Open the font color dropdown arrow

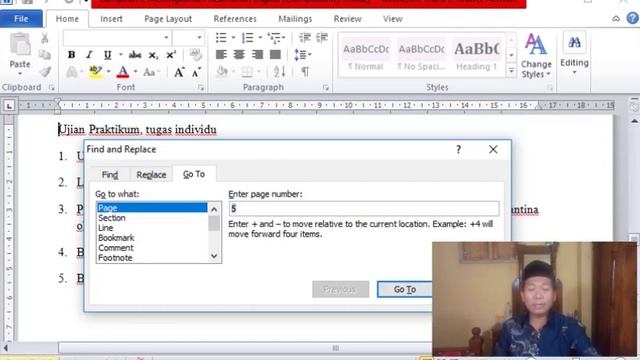(135, 72)
